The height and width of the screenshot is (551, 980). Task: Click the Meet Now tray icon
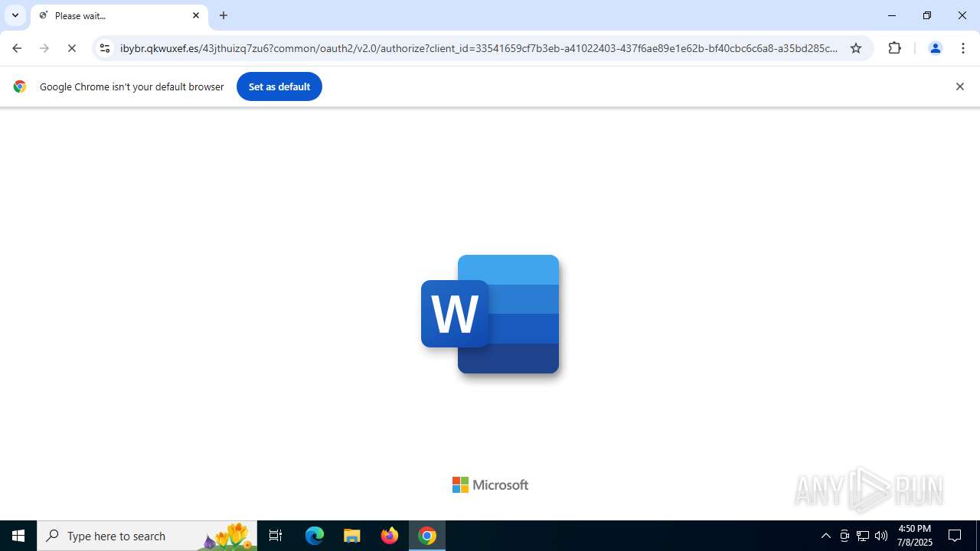844,536
